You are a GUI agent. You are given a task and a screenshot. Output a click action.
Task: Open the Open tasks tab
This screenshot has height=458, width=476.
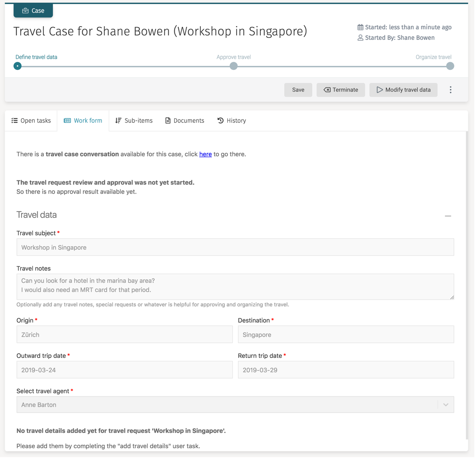pos(31,121)
